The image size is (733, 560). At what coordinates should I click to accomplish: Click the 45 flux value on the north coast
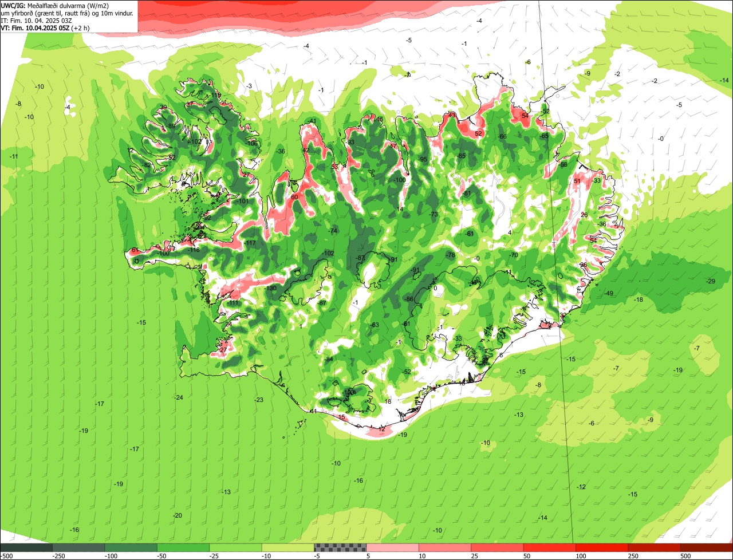(x=380, y=119)
